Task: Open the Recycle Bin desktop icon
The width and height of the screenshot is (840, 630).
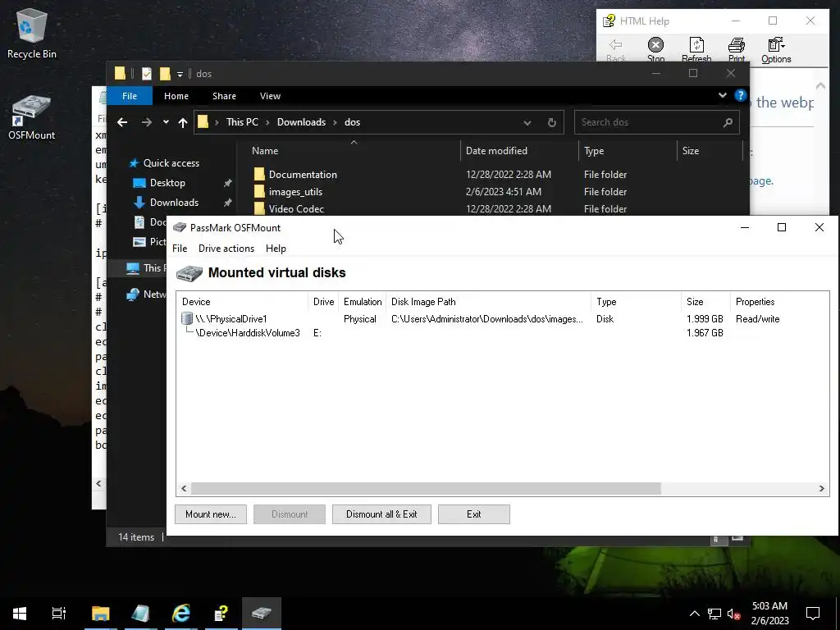Action: [32, 34]
